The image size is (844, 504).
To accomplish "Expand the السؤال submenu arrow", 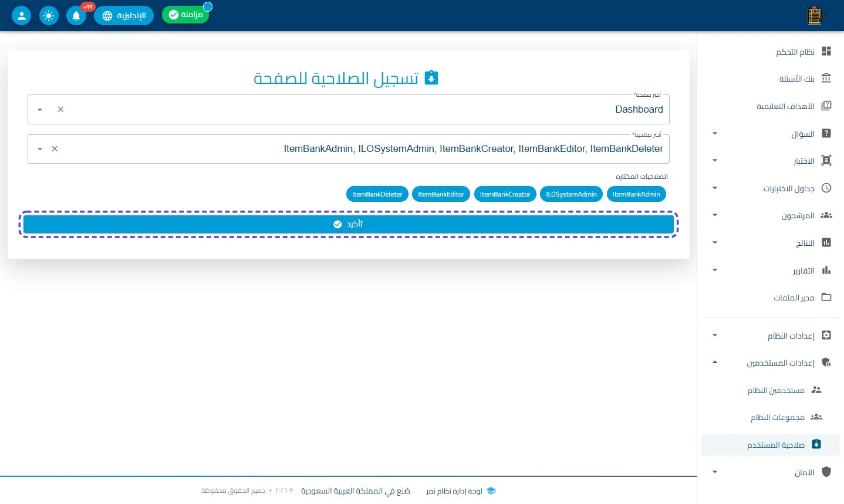I will coord(715,134).
